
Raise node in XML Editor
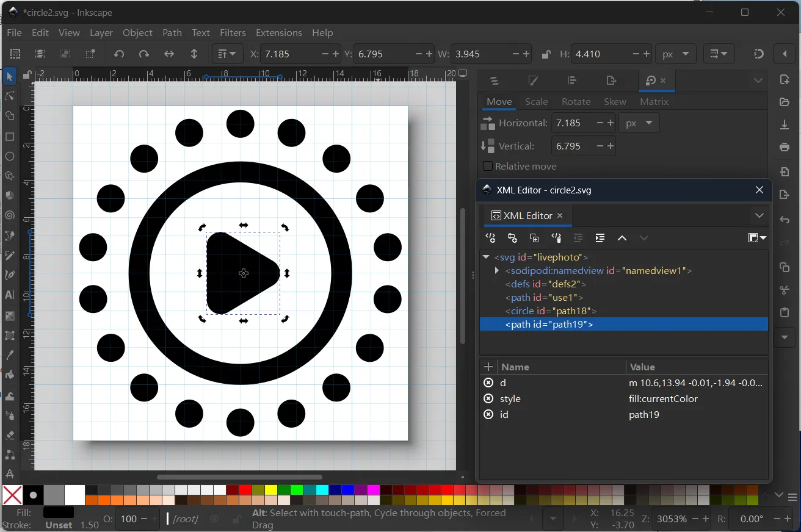[x=622, y=238]
